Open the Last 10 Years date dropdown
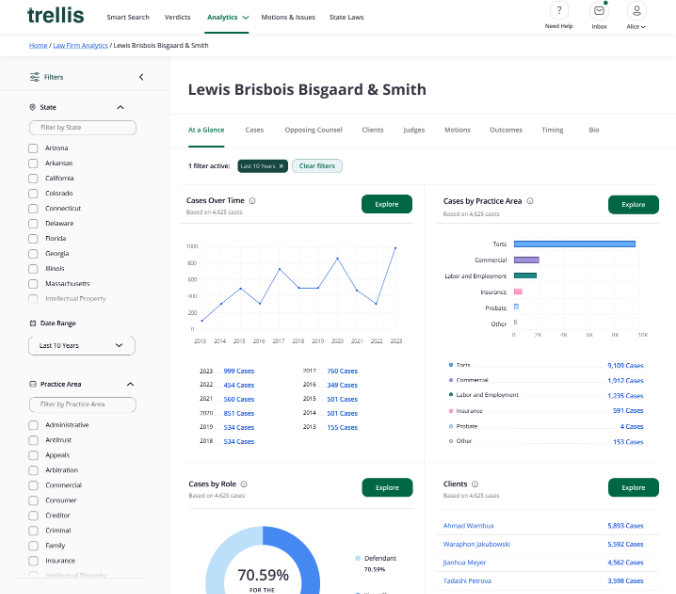The height and width of the screenshot is (594, 676). 82,346
